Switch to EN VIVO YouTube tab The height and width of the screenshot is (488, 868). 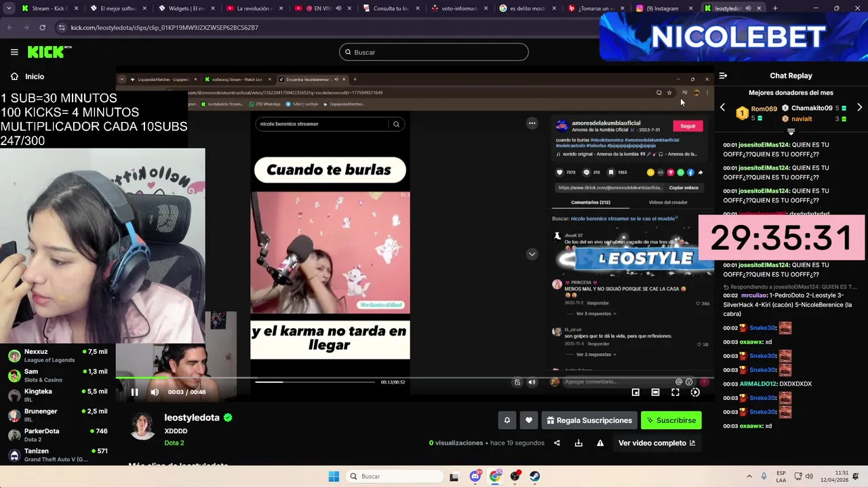click(324, 9)
